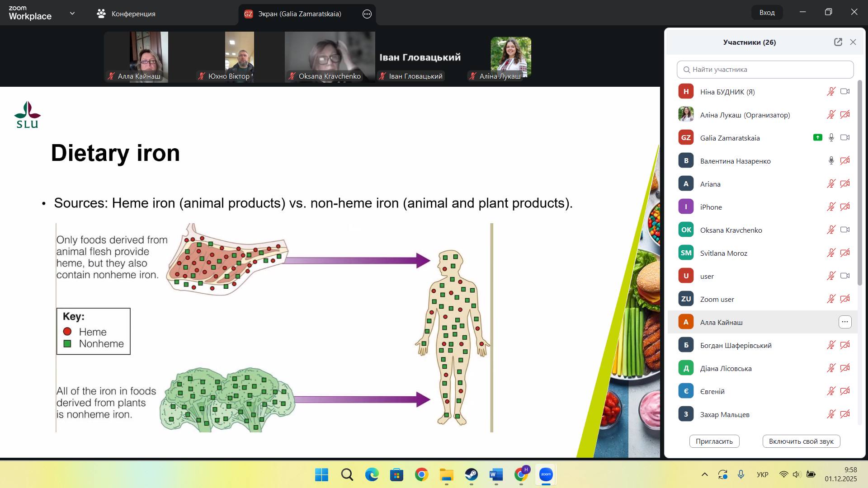Click muted microphone icon for Ніна БУДНИК

coord(831,92)
